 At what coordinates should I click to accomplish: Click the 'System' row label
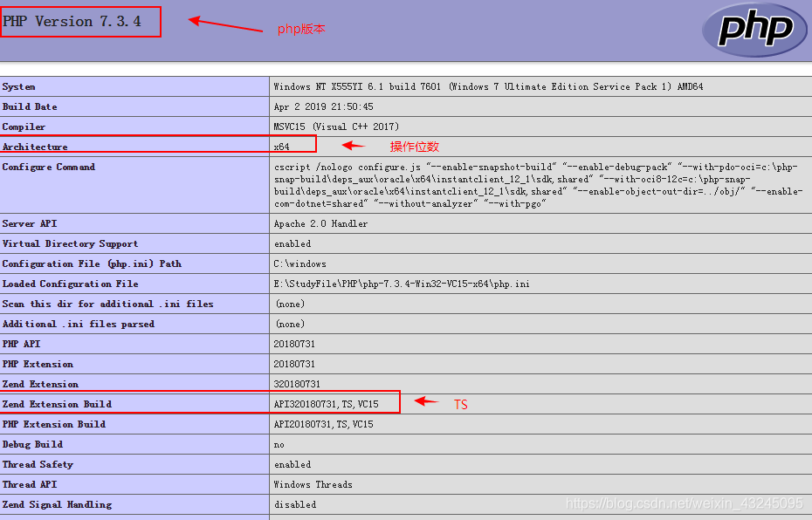pos(18,87)
